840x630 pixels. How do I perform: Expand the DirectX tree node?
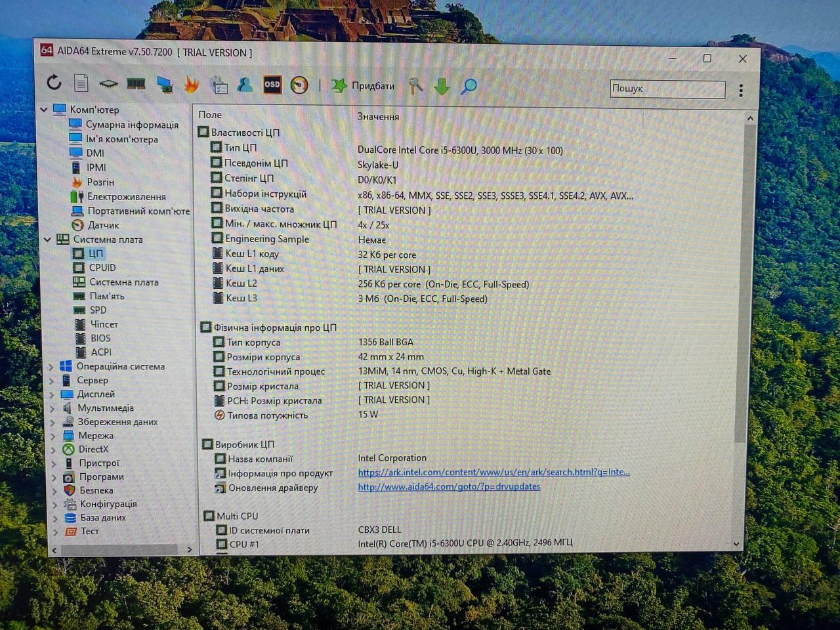(x=53, y=450)
